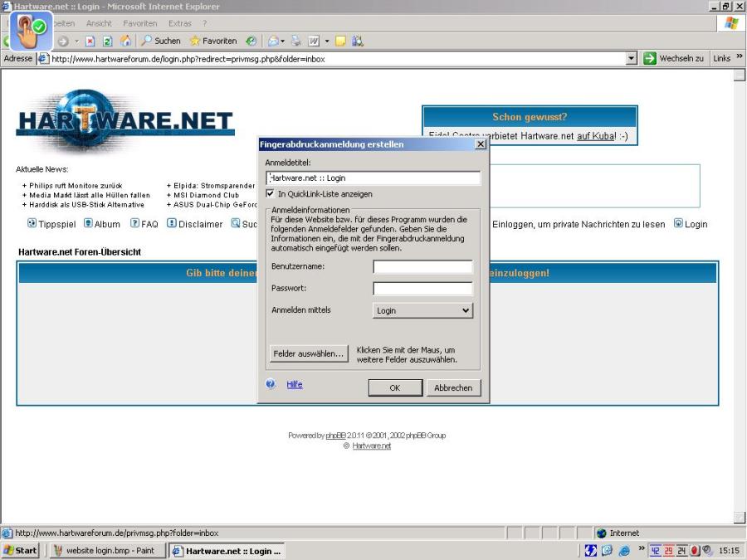Click the Hartware.net :: Login taskbar button
This screenshot has height=560, width=747.
[227, 551]
